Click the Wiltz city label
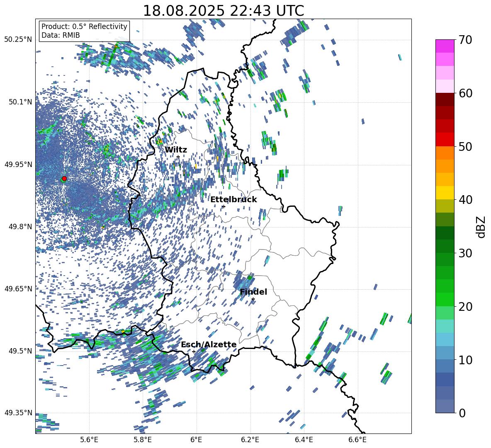Image resolution: width=491 pixels, height=448 pixels. coord(176,150)
